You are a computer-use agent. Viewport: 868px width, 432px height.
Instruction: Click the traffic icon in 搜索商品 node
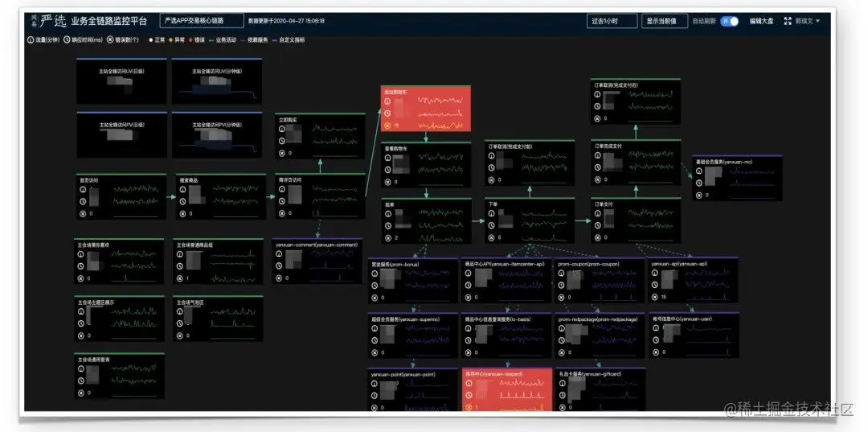coord(182,190)
